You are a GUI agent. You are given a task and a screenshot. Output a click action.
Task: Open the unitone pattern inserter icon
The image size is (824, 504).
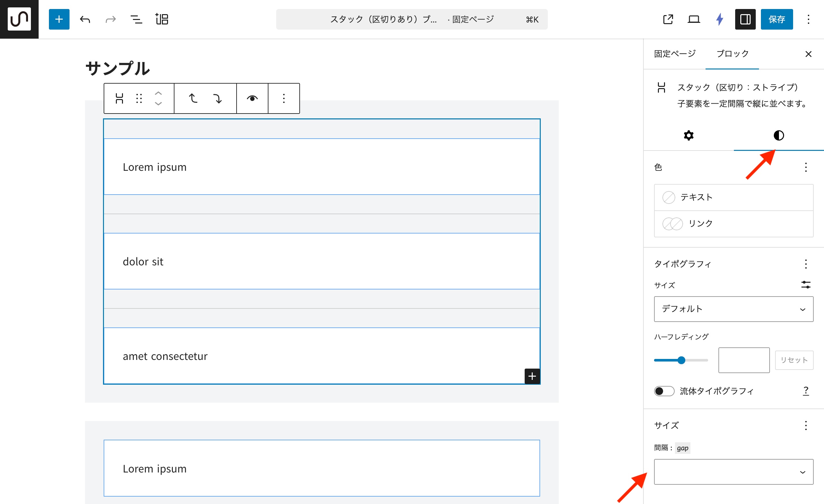pyautogui.click(x=162, y=19)
